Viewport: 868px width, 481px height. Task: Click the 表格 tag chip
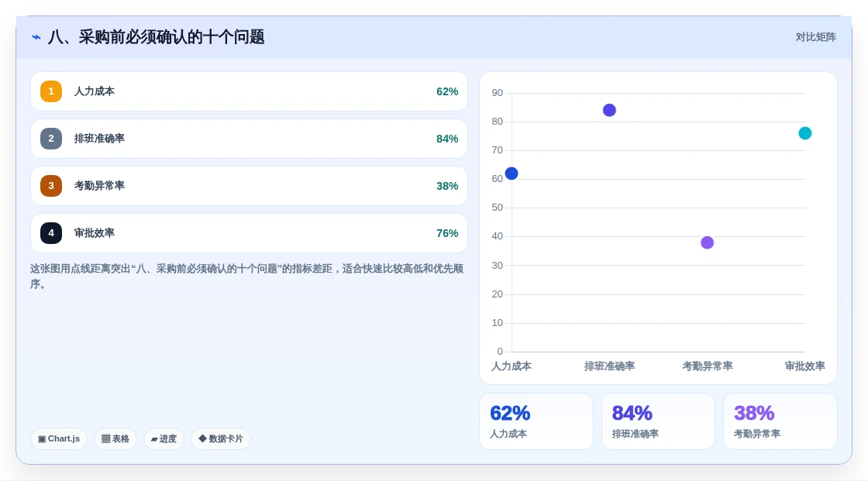115,439
